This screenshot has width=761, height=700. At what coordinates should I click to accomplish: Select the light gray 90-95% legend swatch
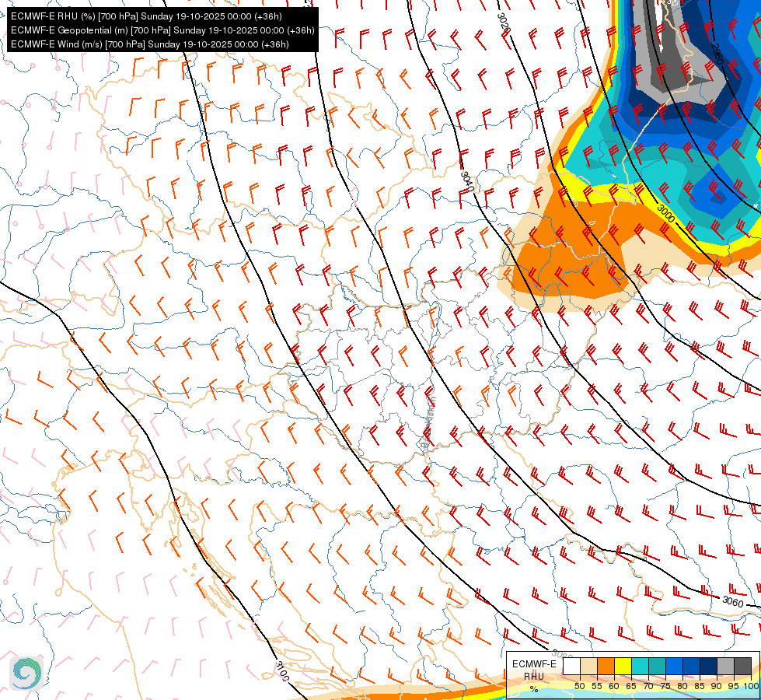[725, 666]
